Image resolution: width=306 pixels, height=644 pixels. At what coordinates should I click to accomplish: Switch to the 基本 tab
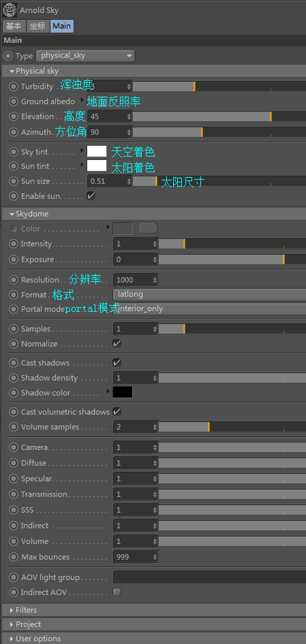(x=14, y=26)
